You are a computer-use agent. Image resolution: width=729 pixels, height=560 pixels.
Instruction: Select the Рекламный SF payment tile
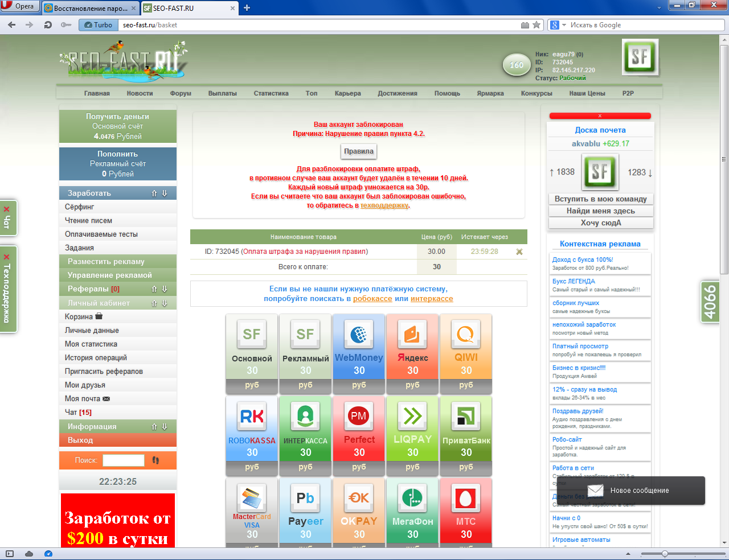tap(305, 354)
